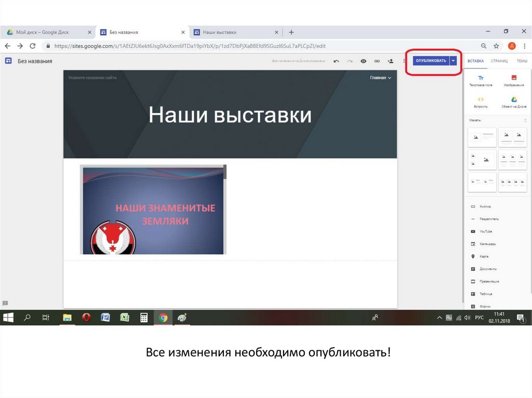Close the Без названия browser tab
This screenshot has width=532, height=398.
point(183,32)
